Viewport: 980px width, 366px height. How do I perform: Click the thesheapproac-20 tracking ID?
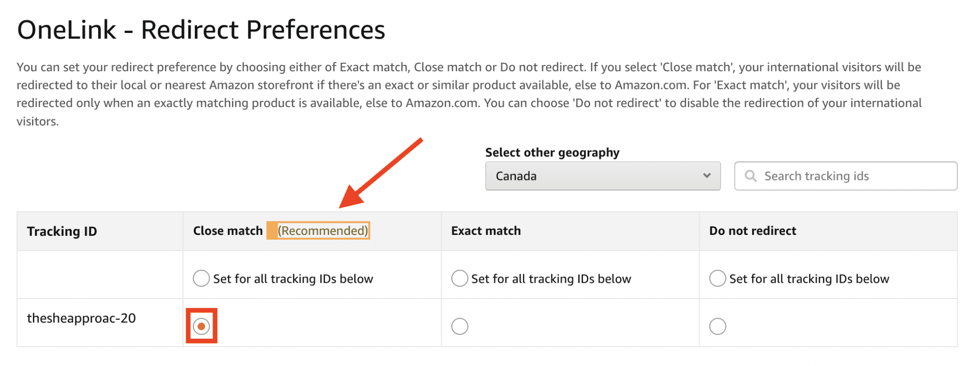(x=81, y=317)
